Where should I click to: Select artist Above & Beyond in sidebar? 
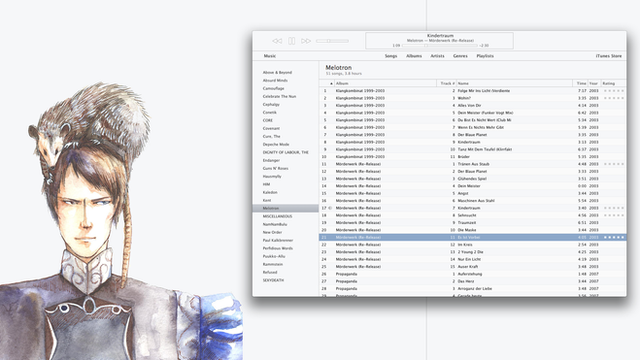(277, 73)
